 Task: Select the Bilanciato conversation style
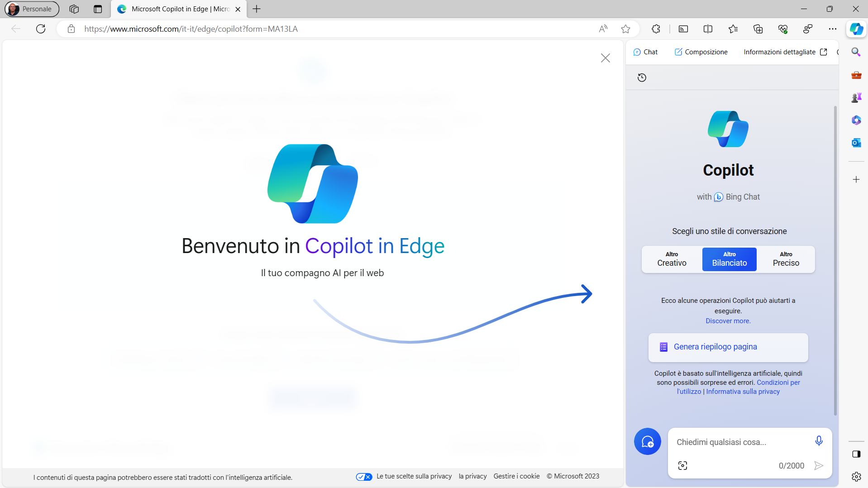click(x=730, y=259)
